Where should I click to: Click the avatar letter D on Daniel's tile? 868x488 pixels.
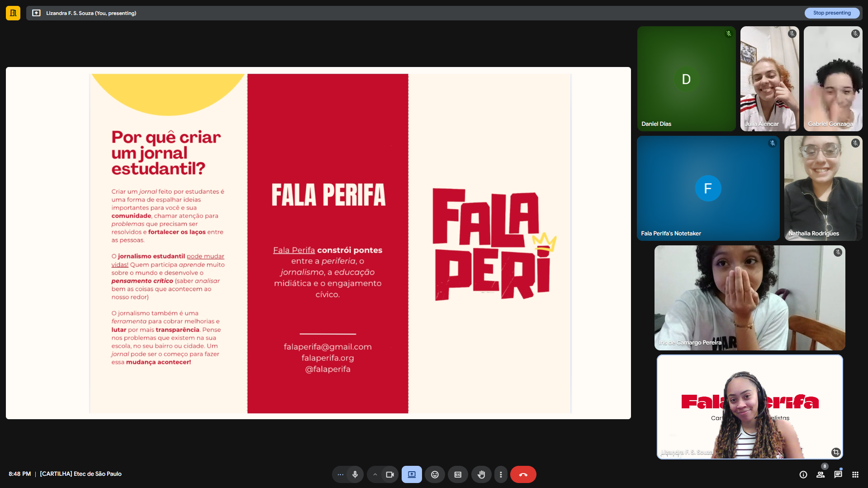tap(686, 79)
